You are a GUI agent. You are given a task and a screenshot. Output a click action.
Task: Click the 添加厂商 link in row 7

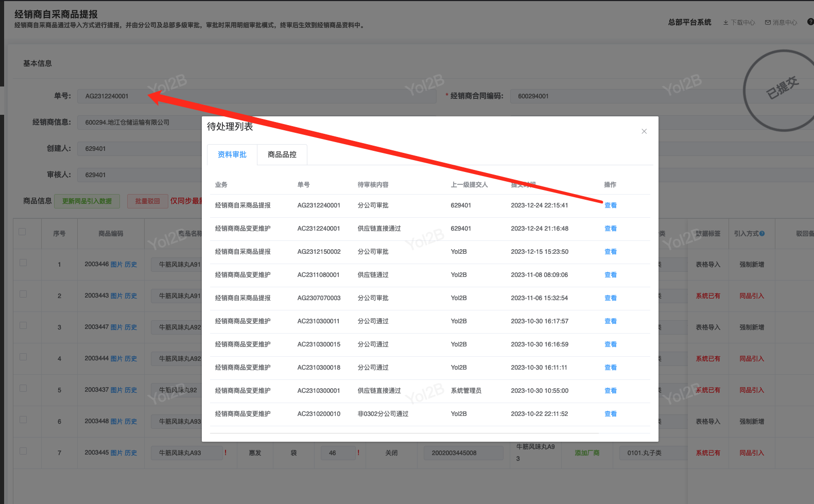click(x=587, y=453)
